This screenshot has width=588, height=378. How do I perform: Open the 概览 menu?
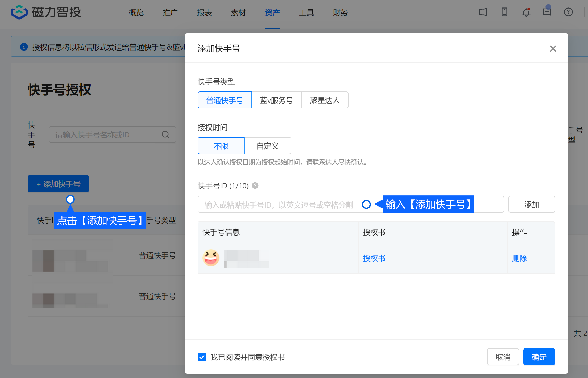click(136, 12)
